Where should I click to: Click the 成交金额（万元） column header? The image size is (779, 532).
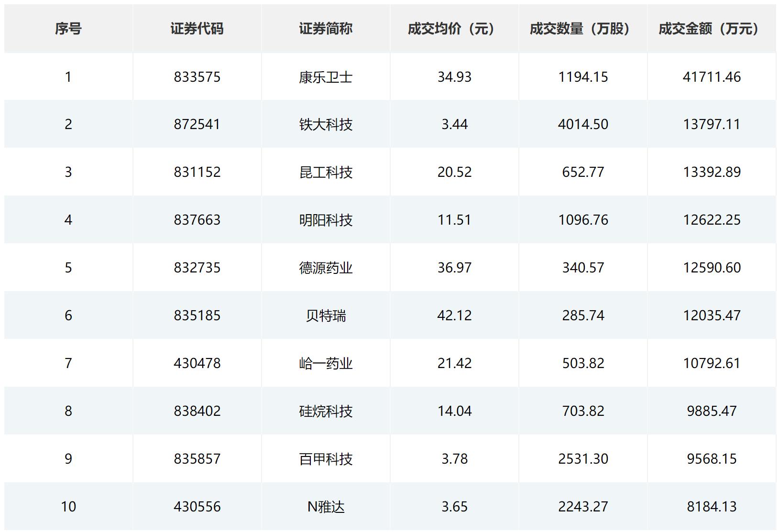pyautogui.click(x=712, y=29)
